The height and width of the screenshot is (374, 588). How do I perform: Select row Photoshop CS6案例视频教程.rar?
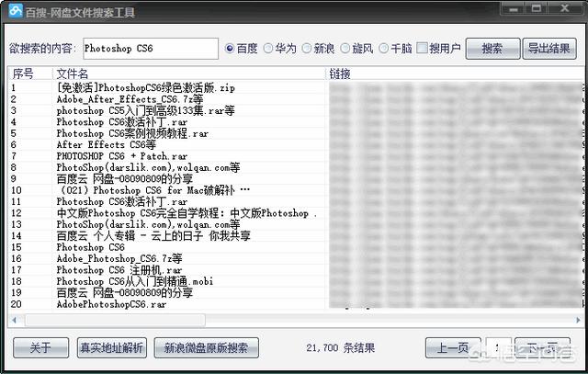click(296, 133)
